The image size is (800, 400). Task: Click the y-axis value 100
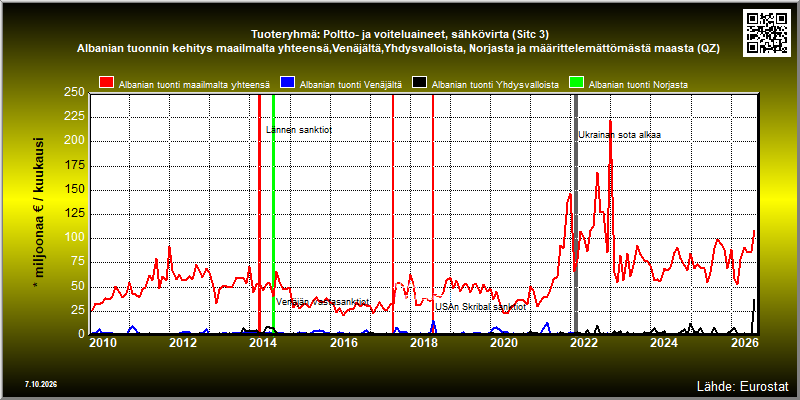[74, 238]
